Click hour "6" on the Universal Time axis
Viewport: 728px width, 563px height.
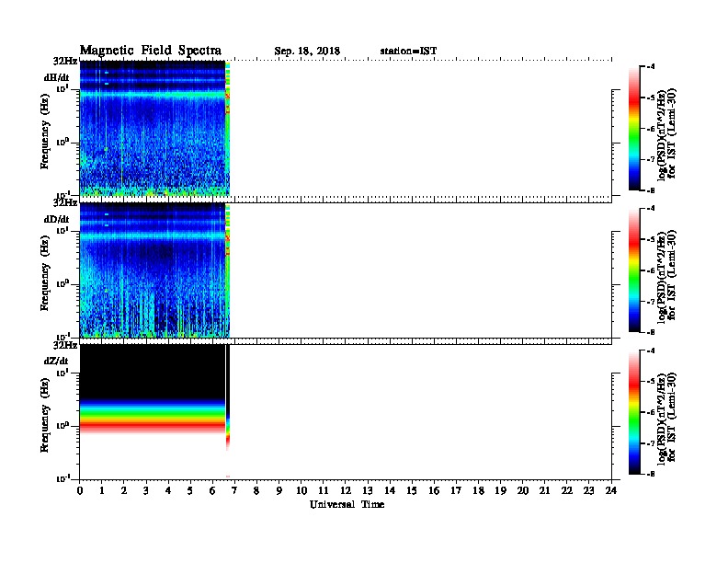click(x=212, y=490)
